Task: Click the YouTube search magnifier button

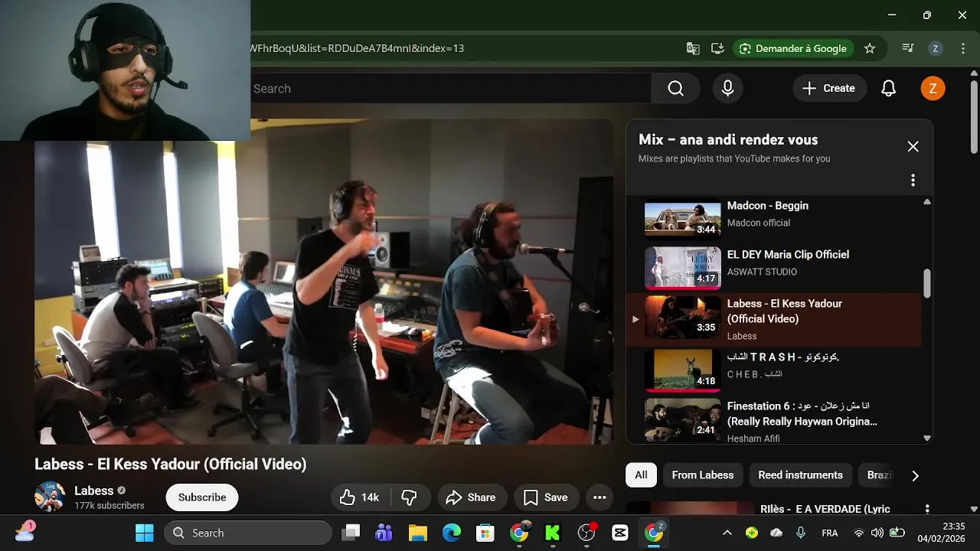Action: tap(675, 89)
